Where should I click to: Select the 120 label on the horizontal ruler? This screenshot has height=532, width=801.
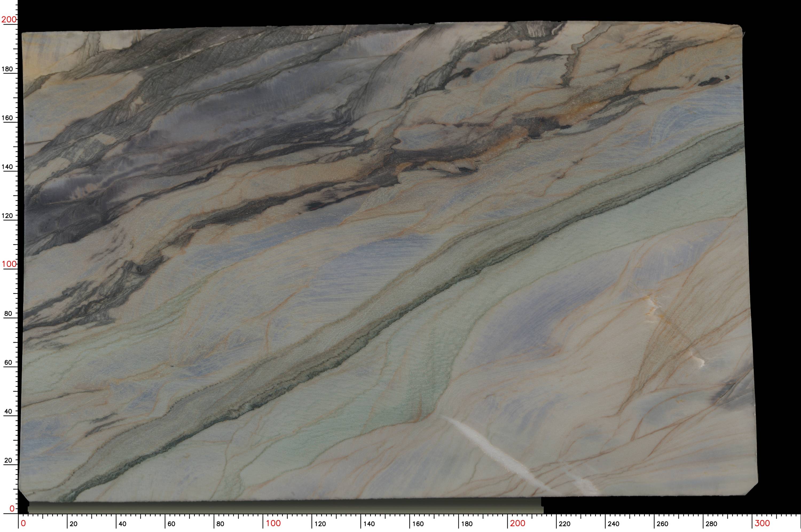pos(320,524)
